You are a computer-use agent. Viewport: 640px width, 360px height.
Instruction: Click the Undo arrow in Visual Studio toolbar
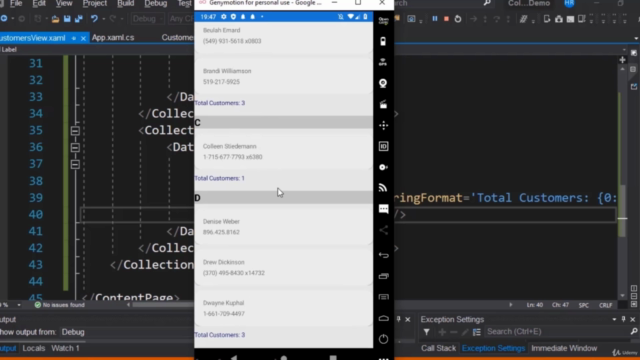click(94, 19)
